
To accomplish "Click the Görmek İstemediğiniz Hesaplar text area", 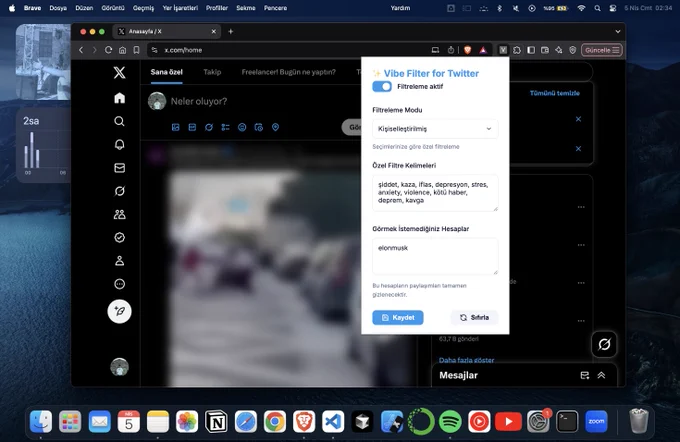I will click(x=435, y=256).
